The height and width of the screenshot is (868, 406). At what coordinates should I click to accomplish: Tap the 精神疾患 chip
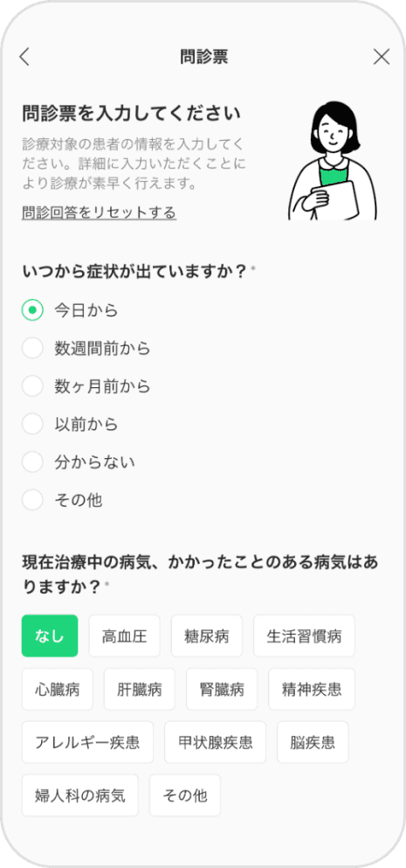point(312,689)
